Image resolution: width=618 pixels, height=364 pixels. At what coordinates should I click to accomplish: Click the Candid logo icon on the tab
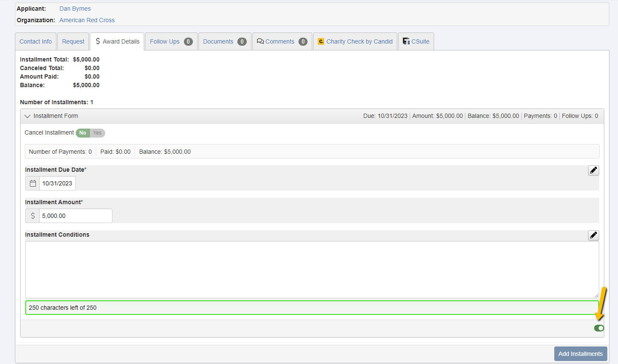[x=321, y=41]
